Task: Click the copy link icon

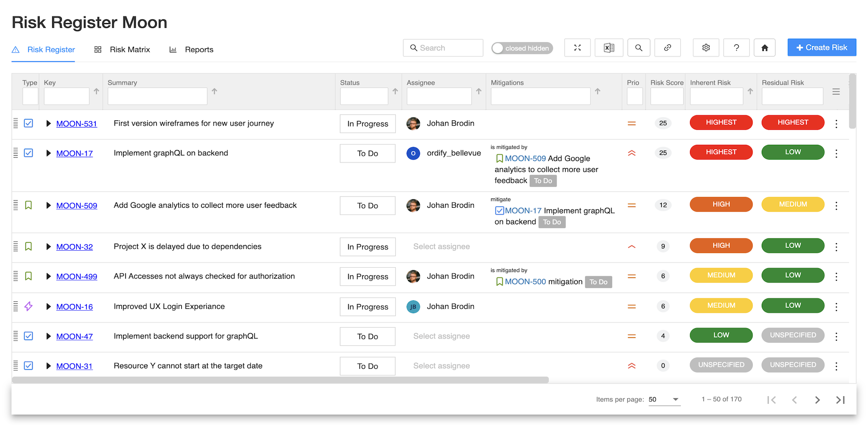Action: pyautogui.click(x=667, y=48)
